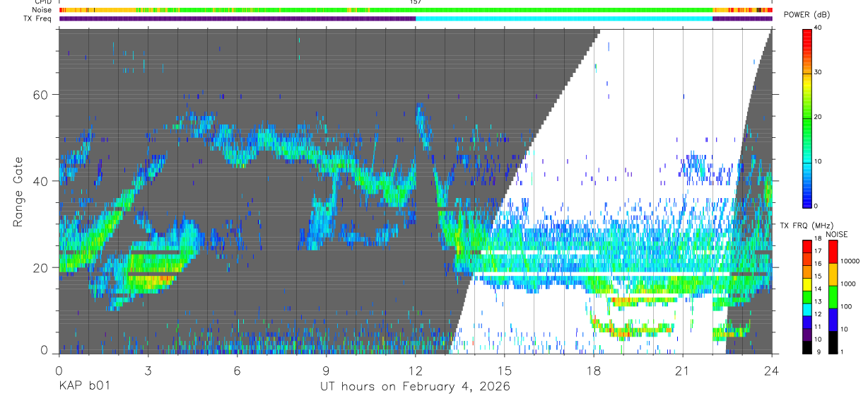Click the Noise strip along the top
Screen dimensions: 868x401
[x=416, y=10]
